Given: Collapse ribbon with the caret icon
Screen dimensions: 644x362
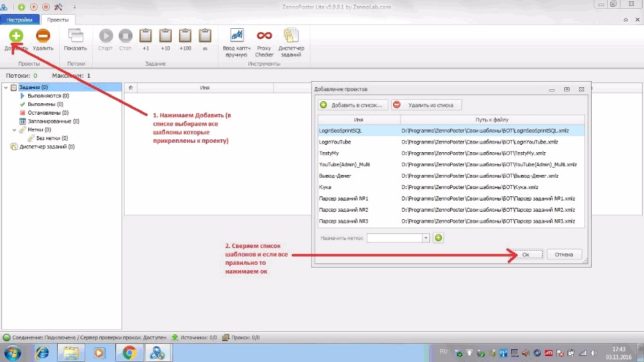Looking at the screenshot, I should [x=625, y=19].
